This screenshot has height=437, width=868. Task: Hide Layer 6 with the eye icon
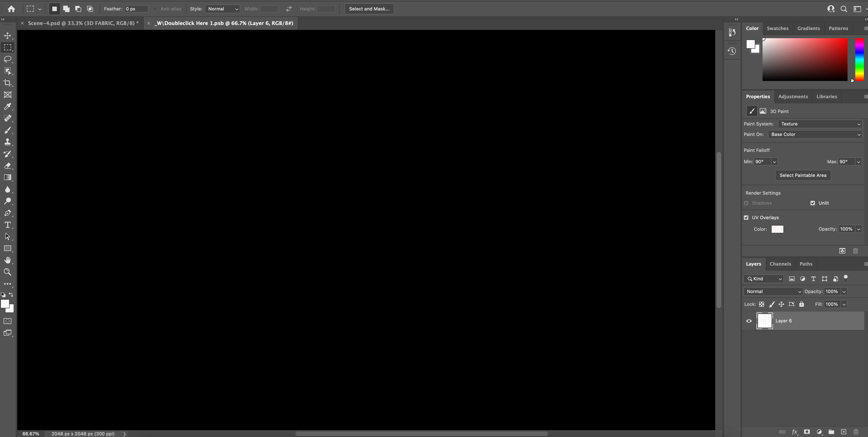coord(749,321)
